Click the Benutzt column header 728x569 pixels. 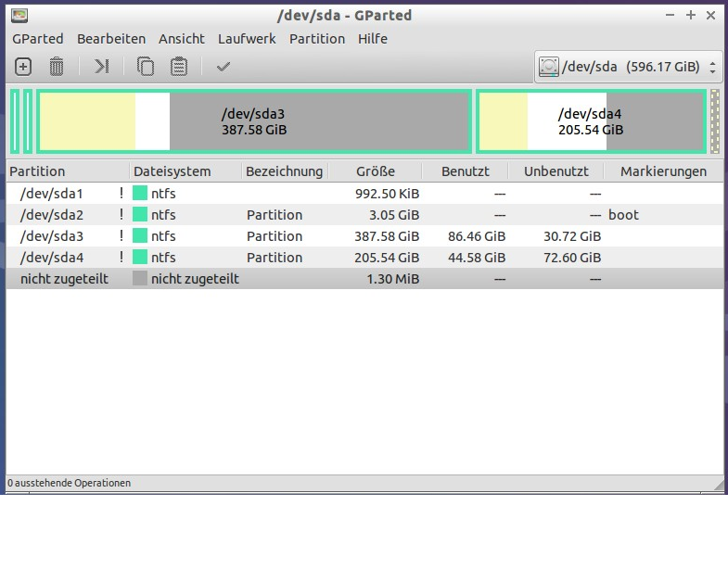pos(466,171)
